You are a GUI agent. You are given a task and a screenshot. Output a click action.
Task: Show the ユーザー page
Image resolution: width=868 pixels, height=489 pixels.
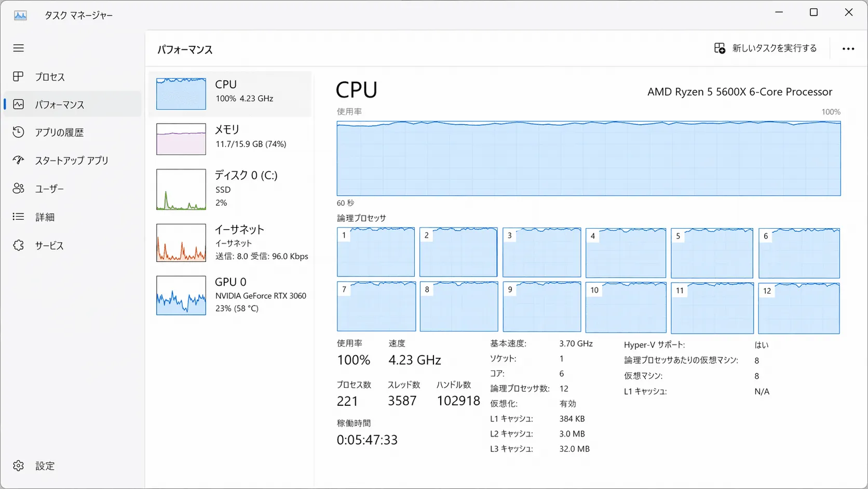pyautogui.click(x=50, y=188)
